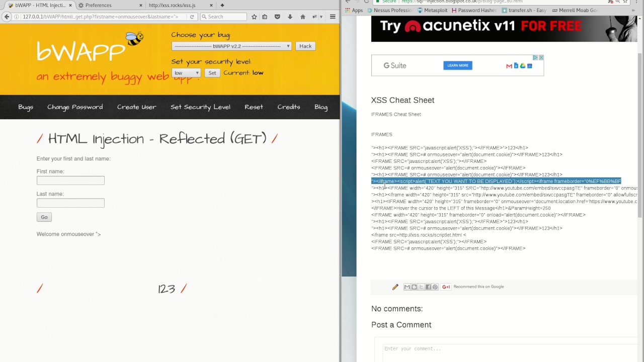Click XSS Cheat Sheet heading

(403, 100)
